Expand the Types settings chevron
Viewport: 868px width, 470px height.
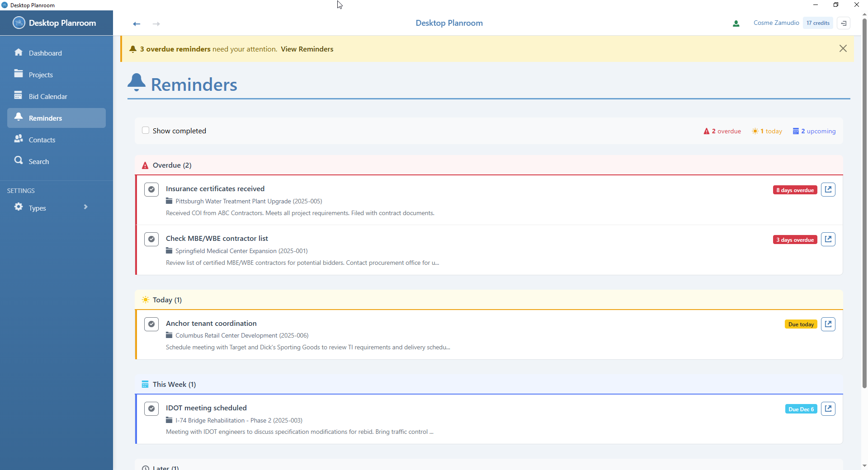(85, 207)
